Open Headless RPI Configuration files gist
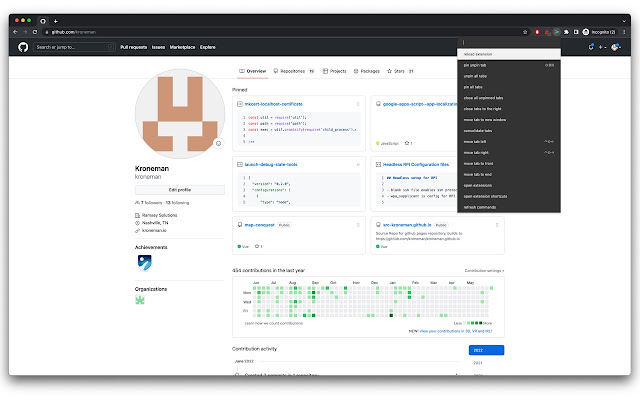Viewport: 640px width, 400px height. pos(416,164)
